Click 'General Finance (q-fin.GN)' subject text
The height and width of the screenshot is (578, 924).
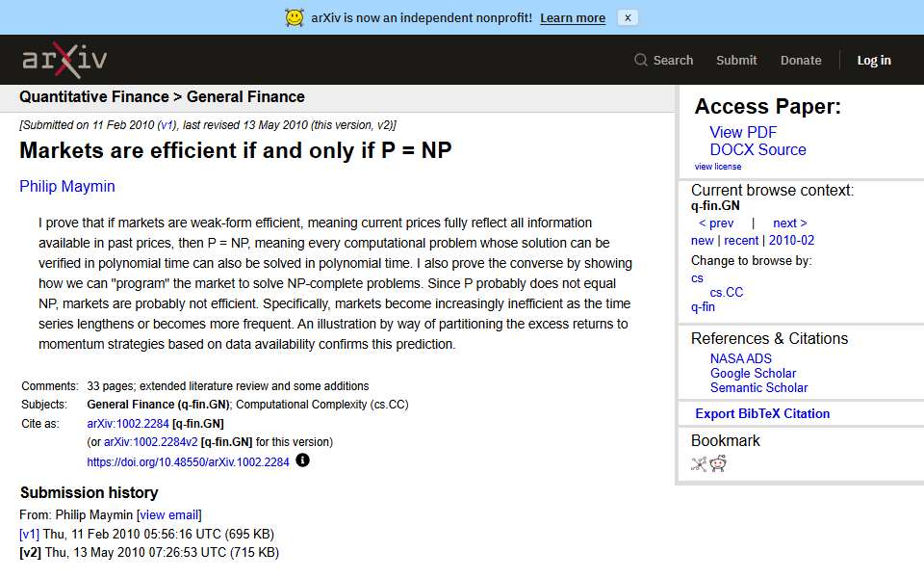pos(158,405)
